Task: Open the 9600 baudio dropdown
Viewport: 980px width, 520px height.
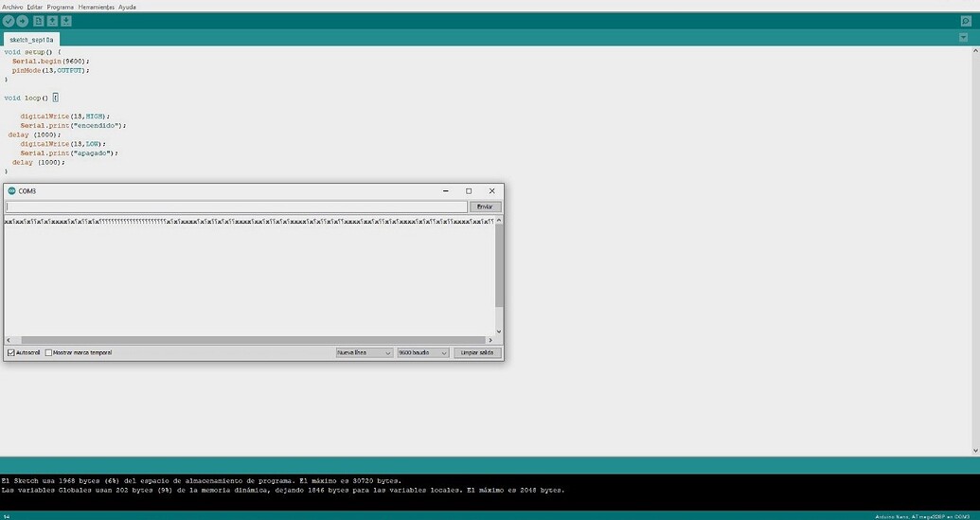Action: pos(423,352)
